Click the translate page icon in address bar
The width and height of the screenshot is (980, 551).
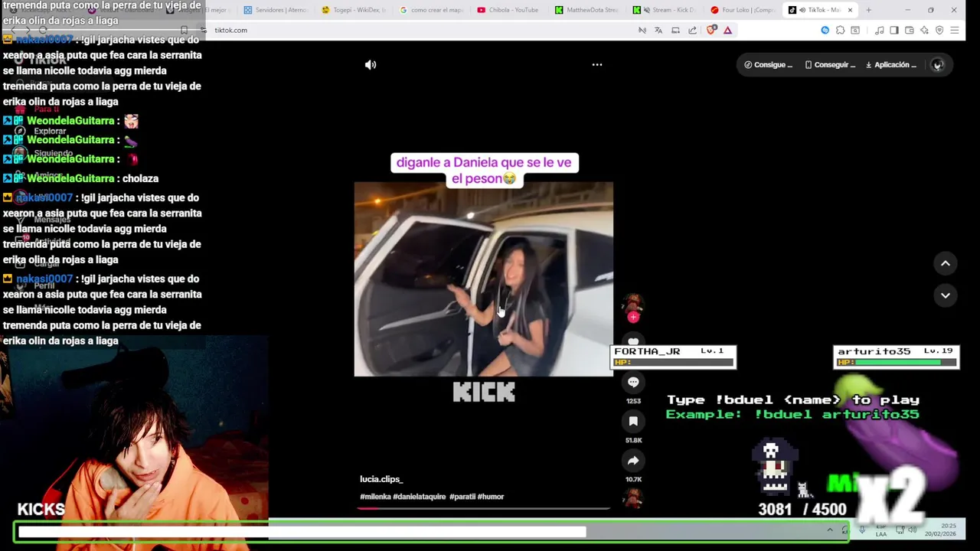658,30
